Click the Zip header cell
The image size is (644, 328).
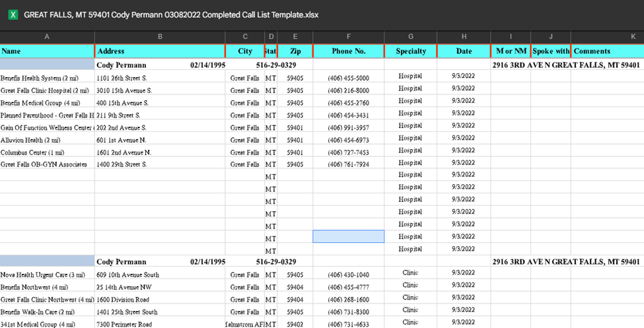(x=295, y=51)
